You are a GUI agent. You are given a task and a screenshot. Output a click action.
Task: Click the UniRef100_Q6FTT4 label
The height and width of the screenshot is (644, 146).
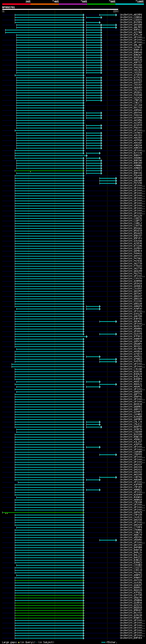coord(131,394)
